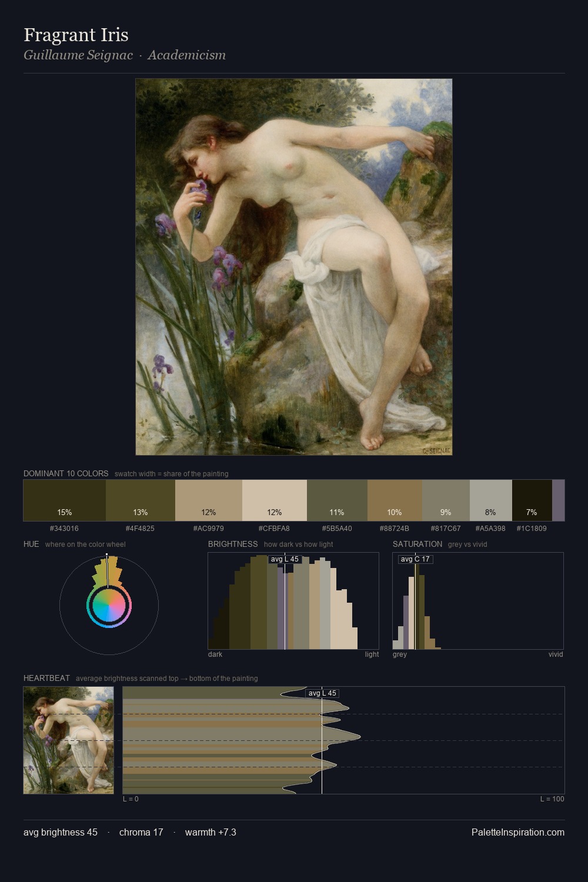Choose the pale beige #CFBFA8 swatch

(x=275, y=500)
